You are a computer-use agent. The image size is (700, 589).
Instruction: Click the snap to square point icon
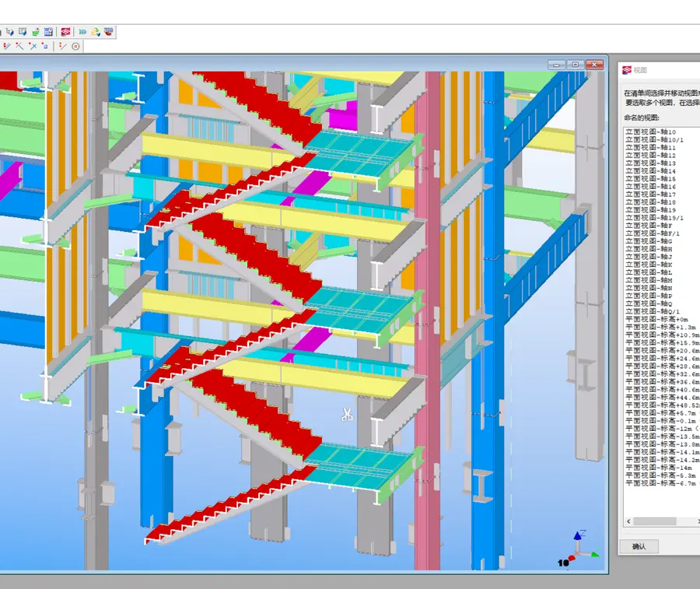point(44,46)
